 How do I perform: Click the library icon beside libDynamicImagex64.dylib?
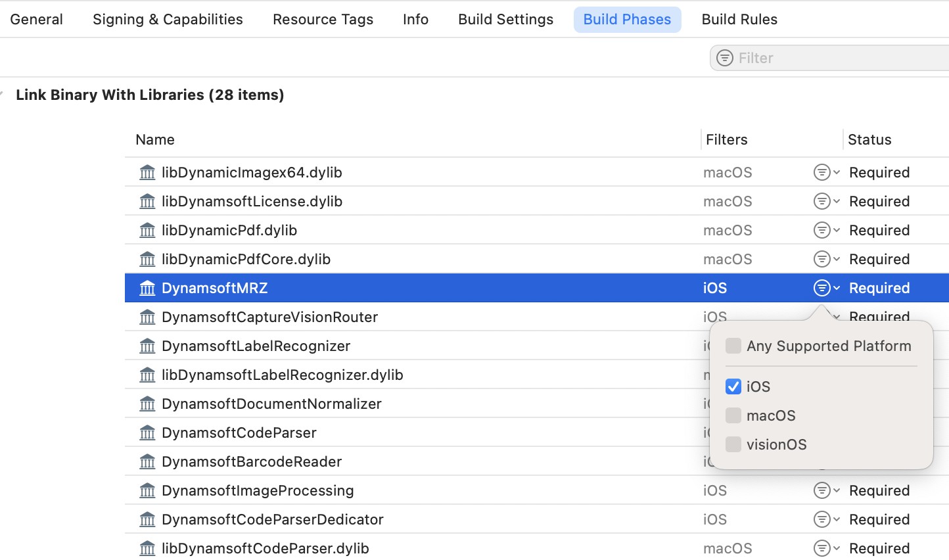147,172
